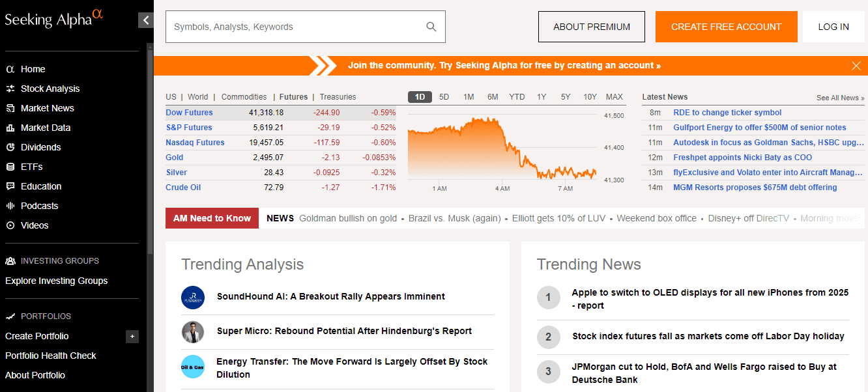Switch to the Commodities tab
This screenshot has width=868, height=392.
click(244, 97)
